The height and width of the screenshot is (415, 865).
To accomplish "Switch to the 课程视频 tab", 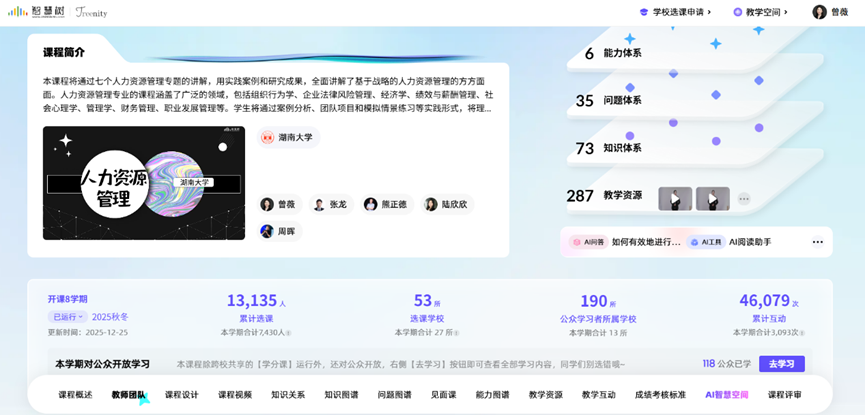I will point(235,395).
